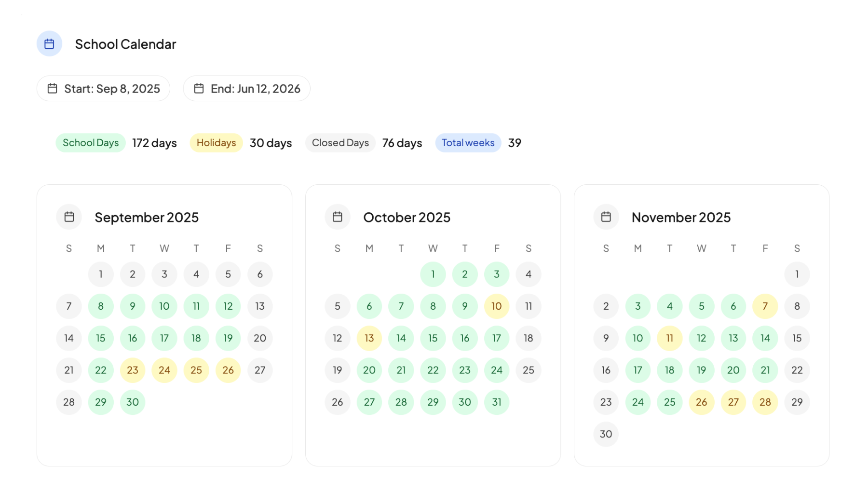Open the End: Jun 12, 2026 picker

click(x=255, y=89)
